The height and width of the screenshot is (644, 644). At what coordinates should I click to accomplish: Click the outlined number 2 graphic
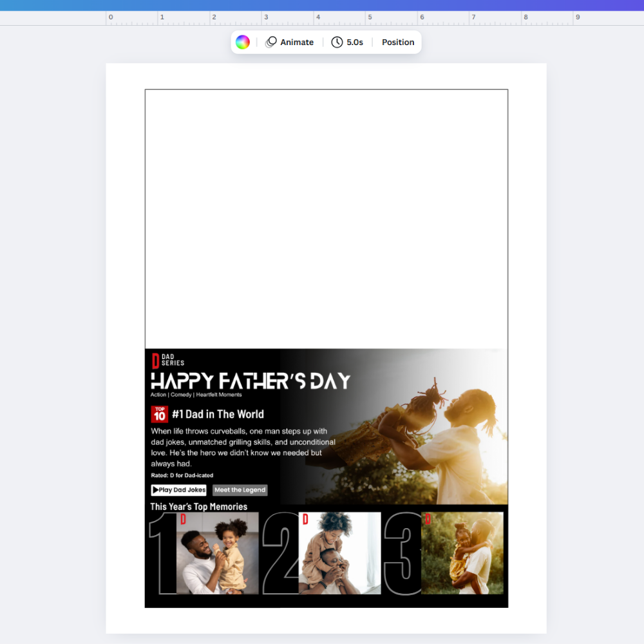pyautogui.click(x=281, y=553)
